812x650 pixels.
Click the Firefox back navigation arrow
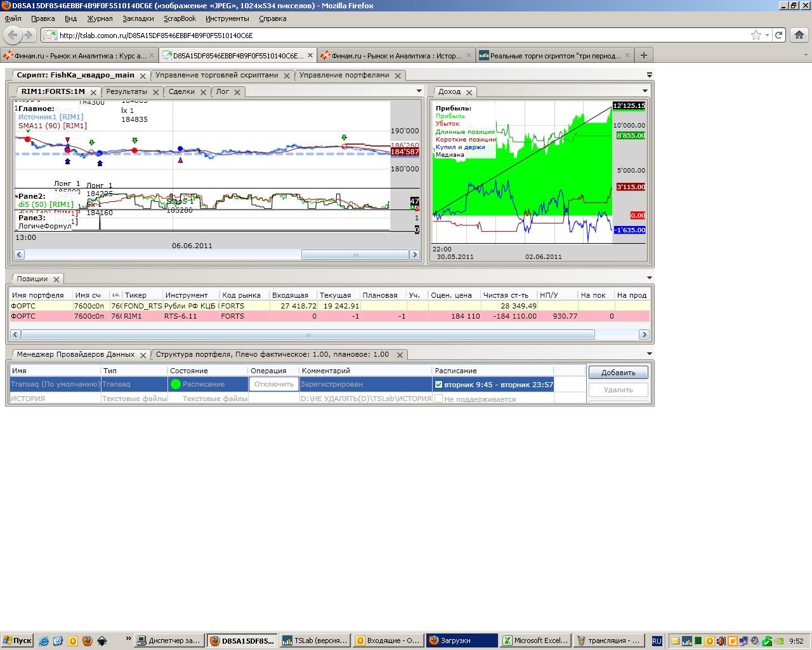(x=13, y=35)
